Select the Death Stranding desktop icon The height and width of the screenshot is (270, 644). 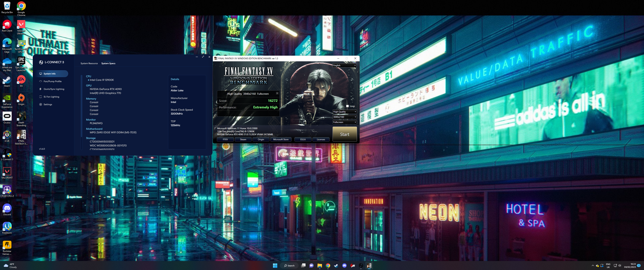pos(21,119)
